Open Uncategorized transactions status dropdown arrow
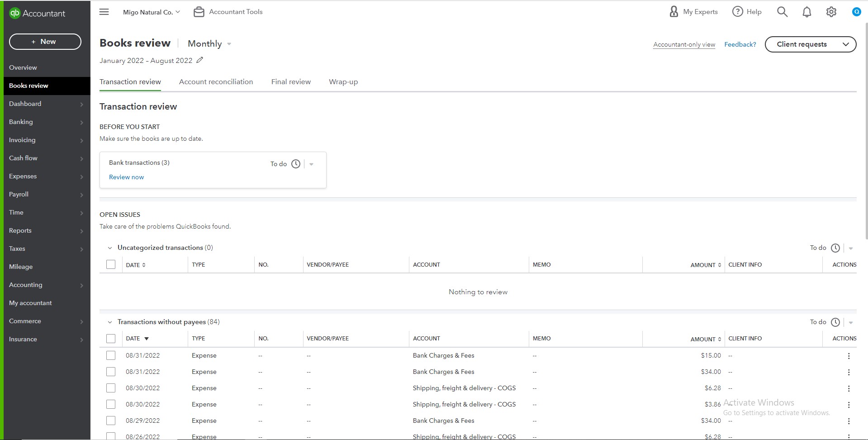This screenshot has height=440, width=868. coord(851,249)
